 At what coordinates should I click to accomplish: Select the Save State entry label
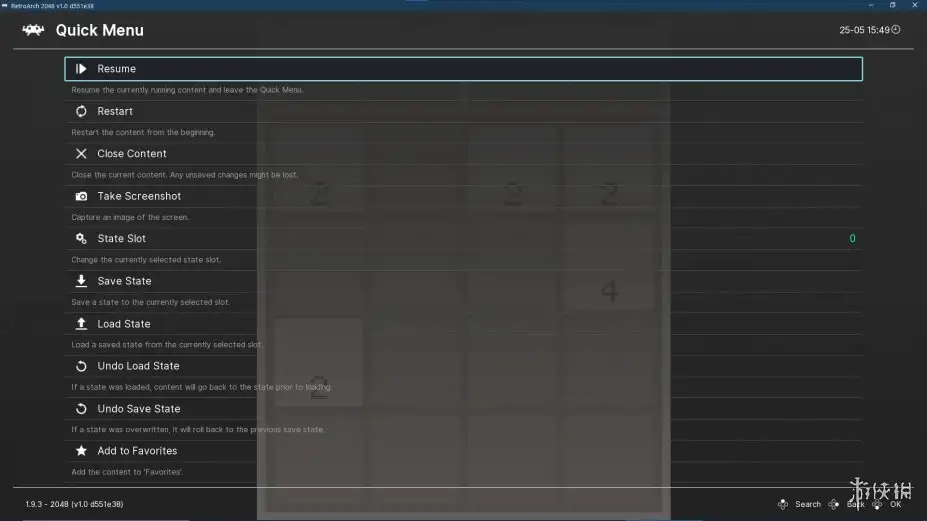[x=124, y=281]
